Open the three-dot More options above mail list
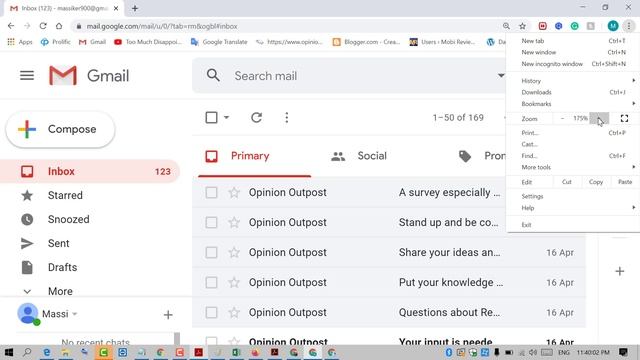Image resolution: width=640 pixels, height=360 pixels. 287,118
